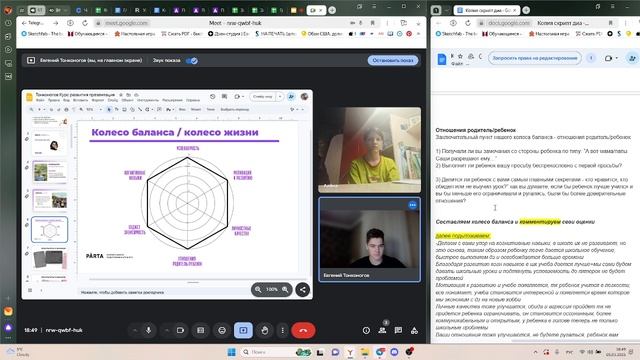Open the Meet chat panel
Image resolution: width=640 pixels, height=360 pixels.
pyautogui.click(x=398, y=330)
